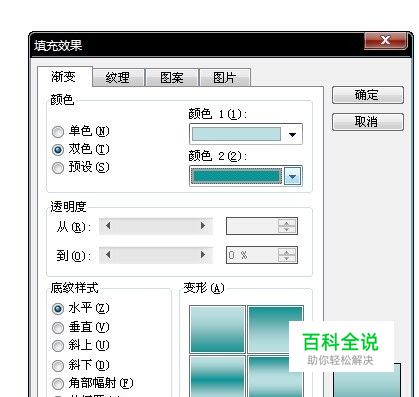419x397 pixels.
Task: Click left arrow of 从 transparency slider
Action: 108,226
